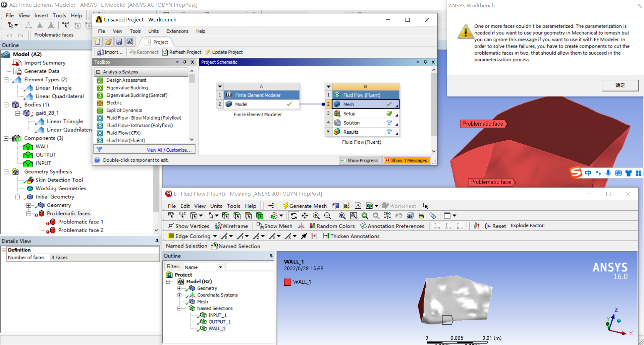This screenshot has height=345, width=644.
Task: Click the ISO view icon in Meshing toolbar
Action: (387, 216)
